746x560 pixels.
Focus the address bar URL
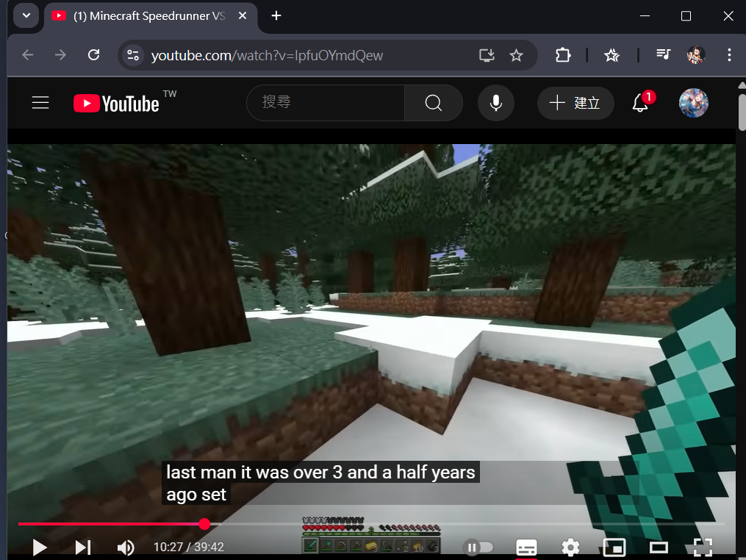coord(267,56)
